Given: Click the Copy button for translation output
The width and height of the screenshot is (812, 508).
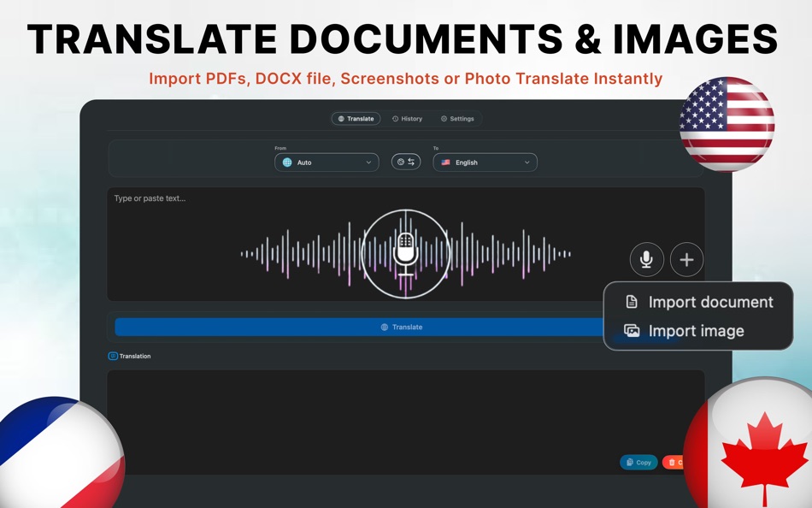Looking at the screenshot, I should [638, 462].
